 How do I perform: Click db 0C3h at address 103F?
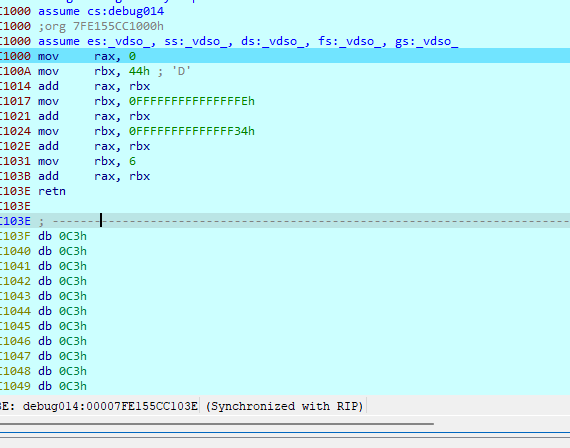point(63,236)
